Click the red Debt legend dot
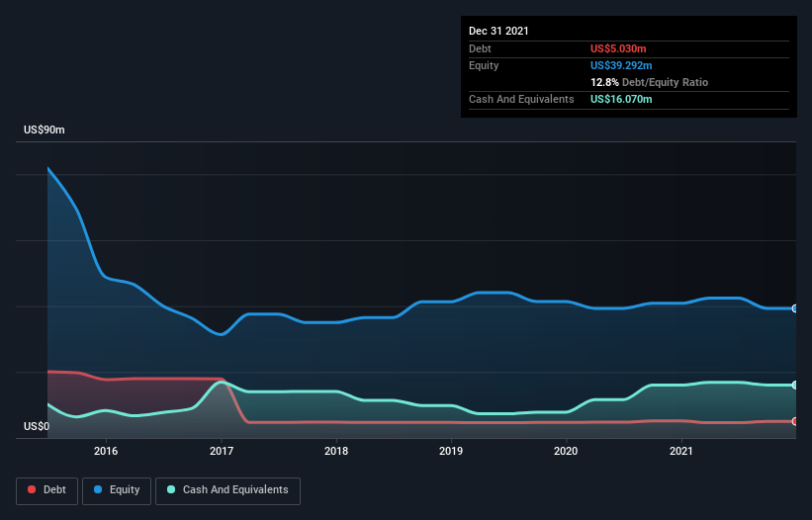The image size is (812, 520). 32,489
